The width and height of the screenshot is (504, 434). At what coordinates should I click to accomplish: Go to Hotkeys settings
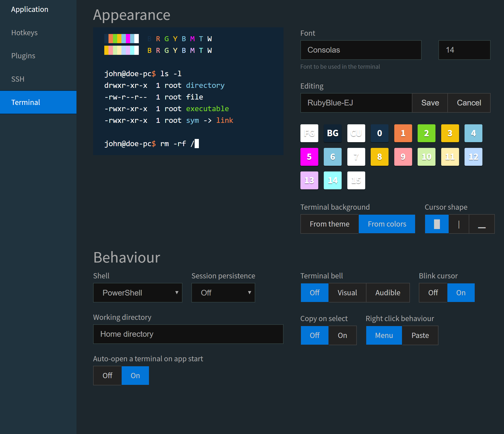coord(38,33)
